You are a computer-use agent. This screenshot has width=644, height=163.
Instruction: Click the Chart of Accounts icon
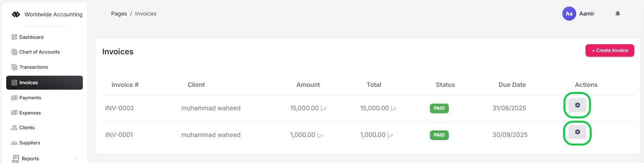[x=14, y=52]
